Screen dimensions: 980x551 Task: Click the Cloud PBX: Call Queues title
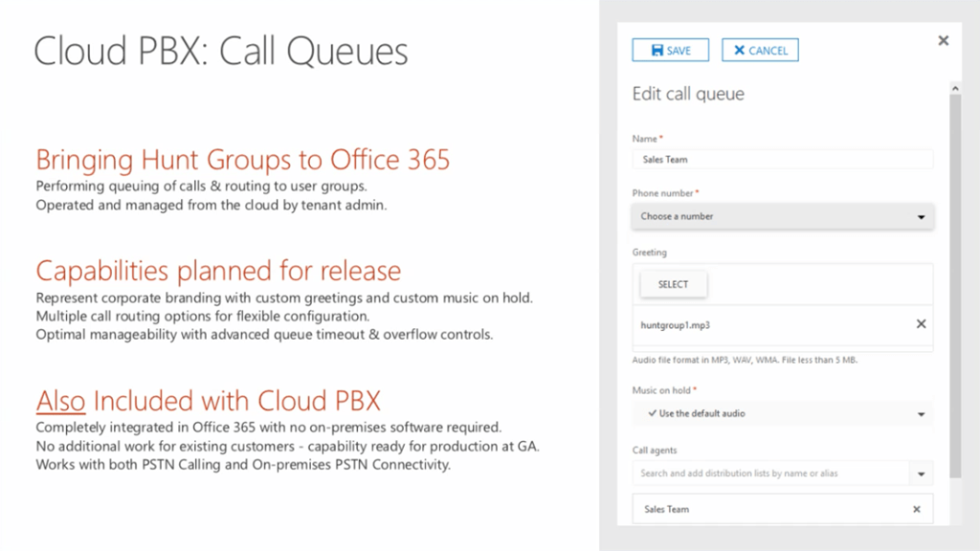click(221, 51)
